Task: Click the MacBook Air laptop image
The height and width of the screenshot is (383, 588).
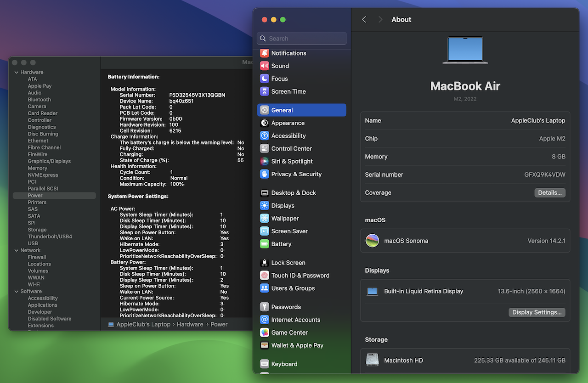Action: [x=465, y=50]
